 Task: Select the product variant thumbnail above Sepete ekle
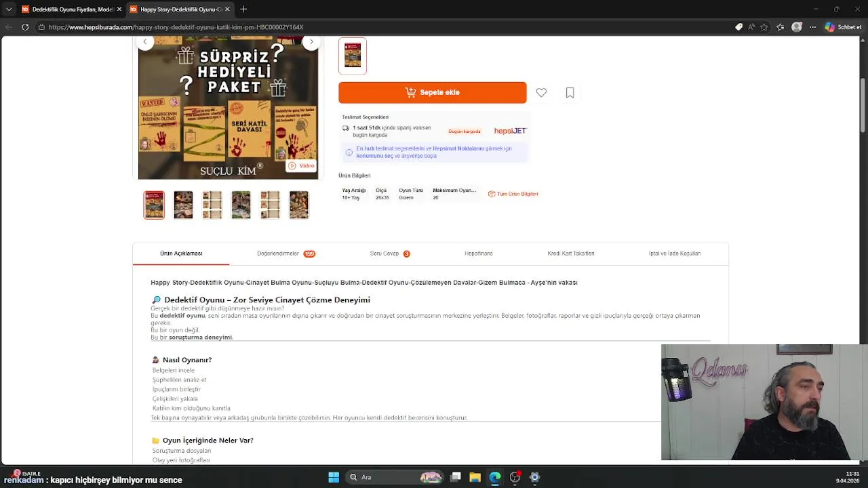(353, 56)
